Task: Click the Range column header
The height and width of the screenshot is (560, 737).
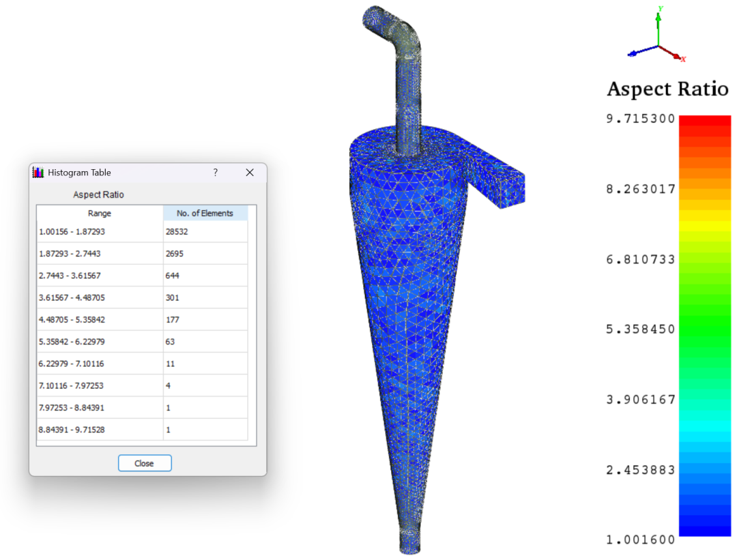Action: click(100, 213)
